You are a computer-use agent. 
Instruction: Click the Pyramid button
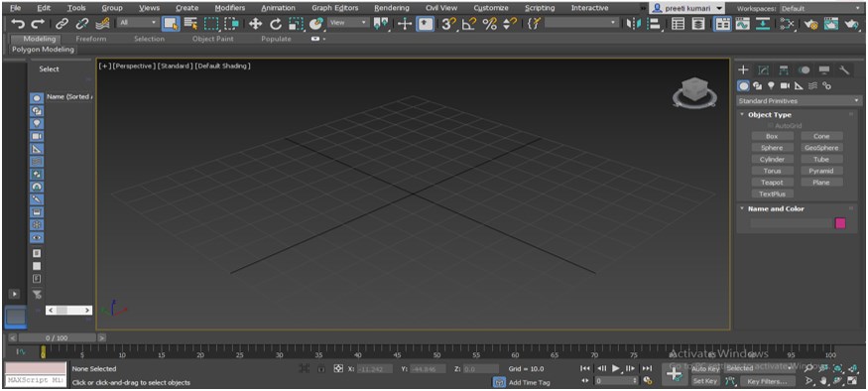[x=821, y=171]
